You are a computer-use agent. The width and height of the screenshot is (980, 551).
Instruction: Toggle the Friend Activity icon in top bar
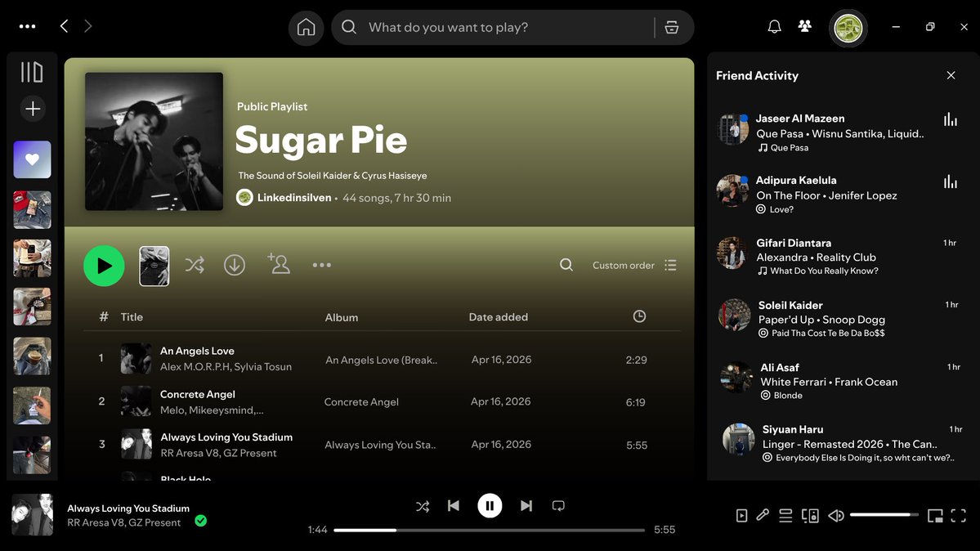[x=805, y=26]
